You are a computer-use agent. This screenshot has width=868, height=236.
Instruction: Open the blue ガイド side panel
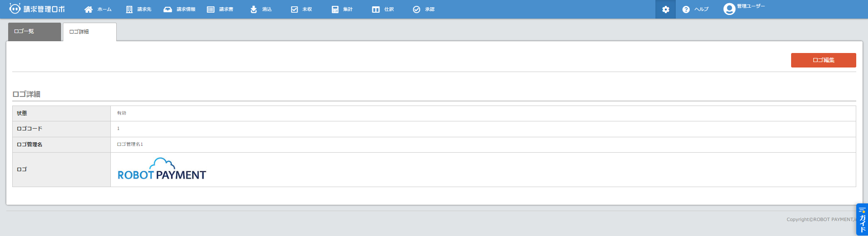coord(862,220)
